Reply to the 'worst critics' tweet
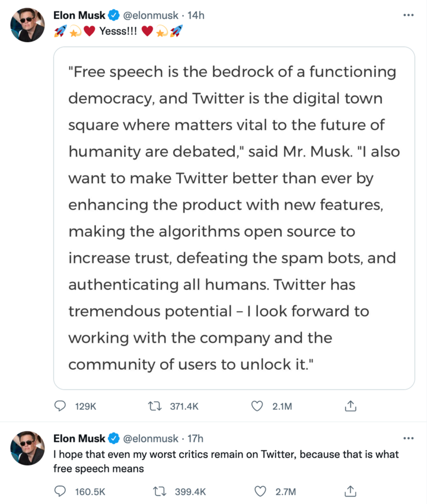 [60, 491]
